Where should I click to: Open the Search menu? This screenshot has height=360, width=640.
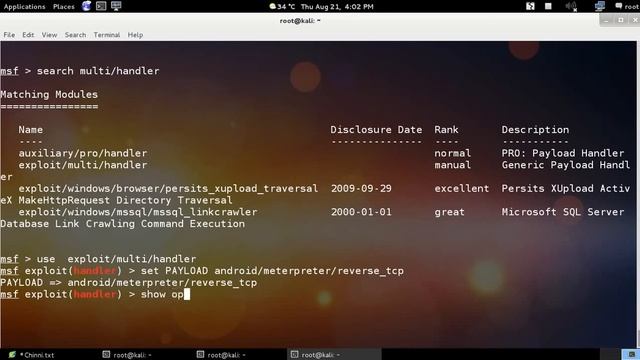[76, 35]
